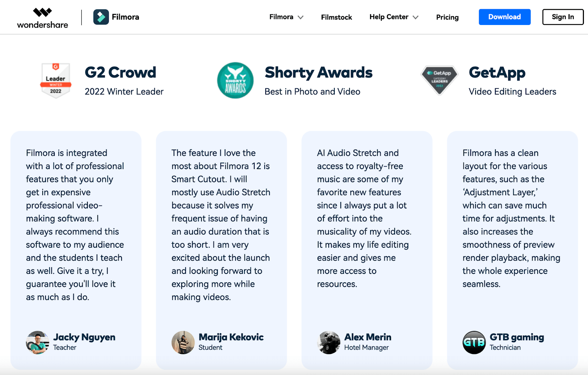Click the blue Download button
The width and height of the screenshot is (588, 375).
tap(505, 17)
